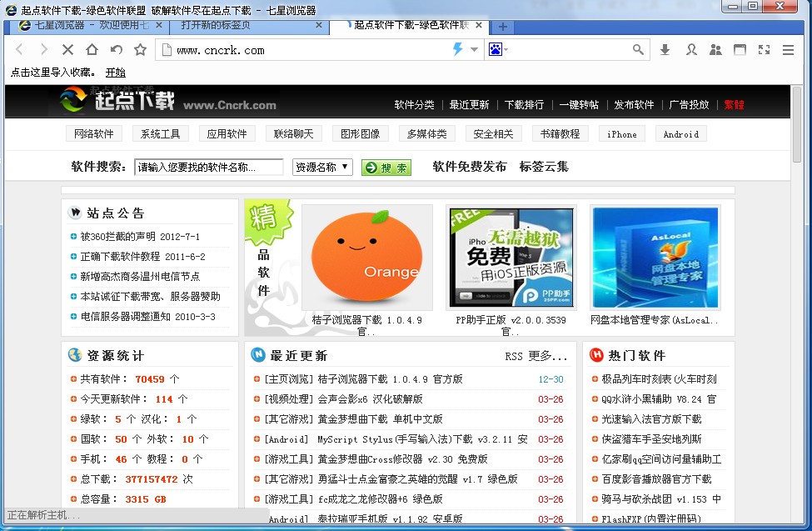Click 开始 link to import favorites

[116, 73]
